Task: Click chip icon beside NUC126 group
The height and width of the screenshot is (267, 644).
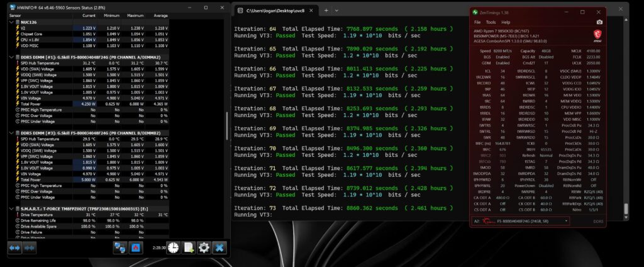Action: pyautogui.click(x=18, y=22)
